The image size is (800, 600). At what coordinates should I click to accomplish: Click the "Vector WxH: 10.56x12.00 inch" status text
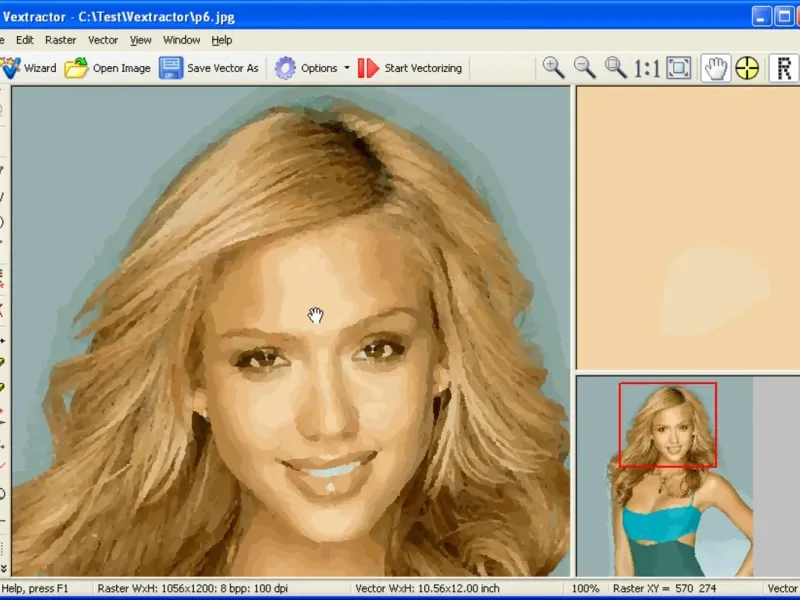pos(428,588)
